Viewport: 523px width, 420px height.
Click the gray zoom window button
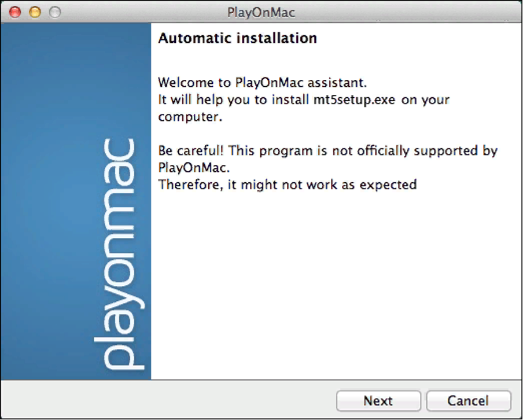(x=54, y=12)
